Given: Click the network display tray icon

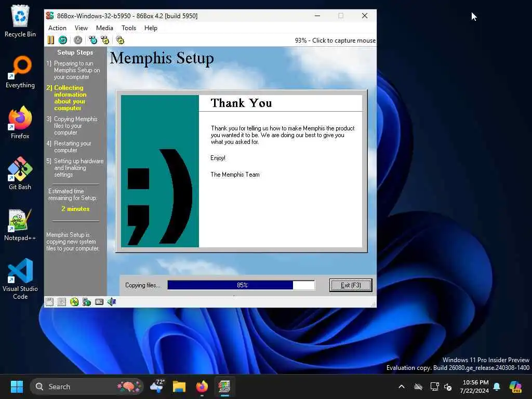Looking at the screenshot, I should point(434,387).
